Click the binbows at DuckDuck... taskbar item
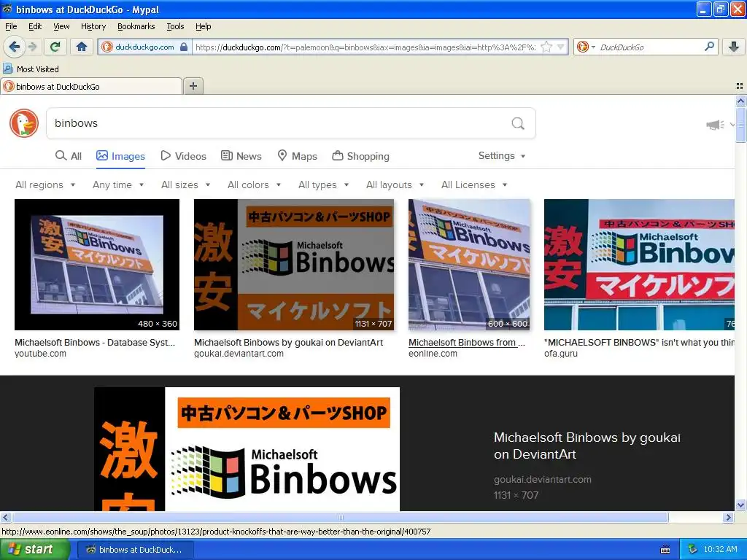Image resolution: width=747 pixels, height=560 pixels. pos(136,550)
